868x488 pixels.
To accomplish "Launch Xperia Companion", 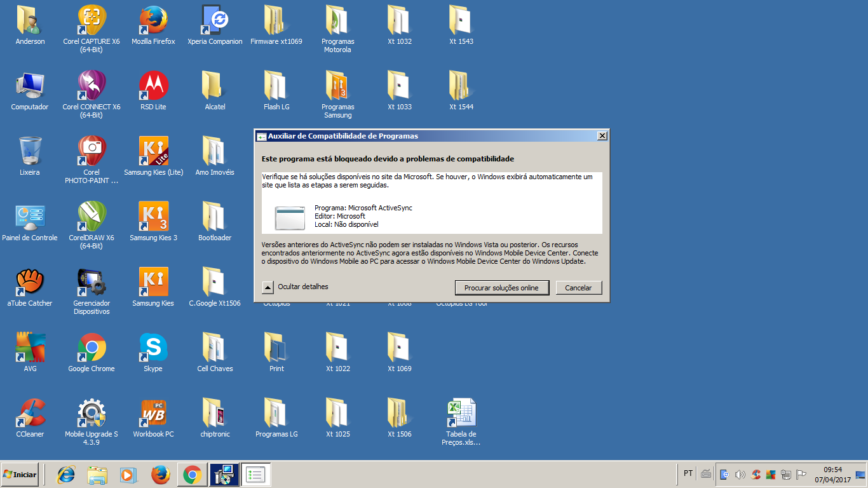I will pos(215,25).
